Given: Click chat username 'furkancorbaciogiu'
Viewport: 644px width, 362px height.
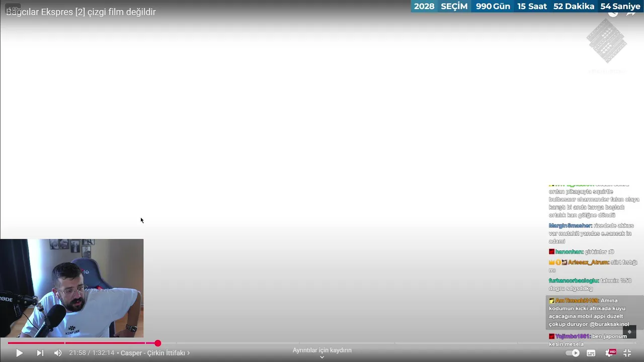Looking at the screenshot, I should coord(573,281).
